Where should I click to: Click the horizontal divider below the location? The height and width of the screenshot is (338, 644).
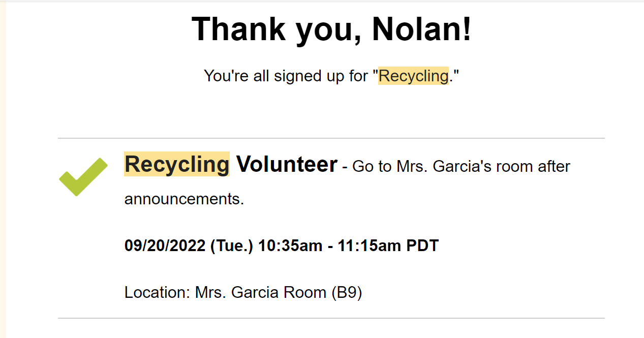pos(331,318)
